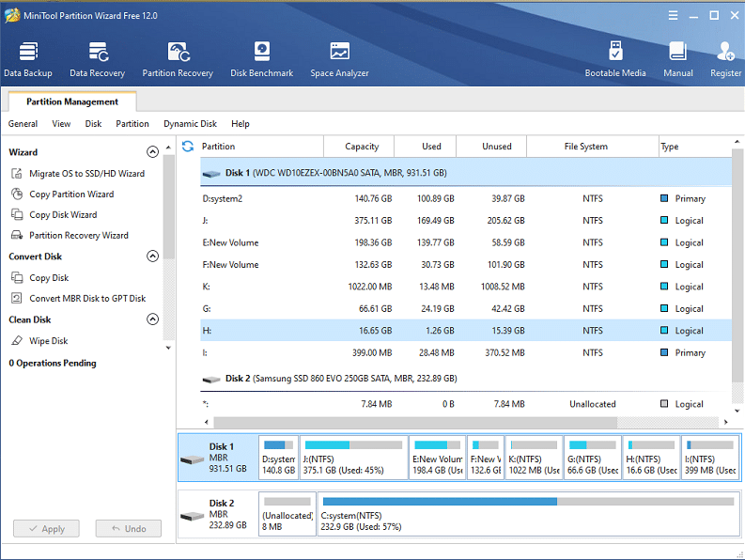The height and width of the screenshot is (560, 745).
Task: Select the G:(NTFS) block in disk map
Action: click(x=593, y=458)
